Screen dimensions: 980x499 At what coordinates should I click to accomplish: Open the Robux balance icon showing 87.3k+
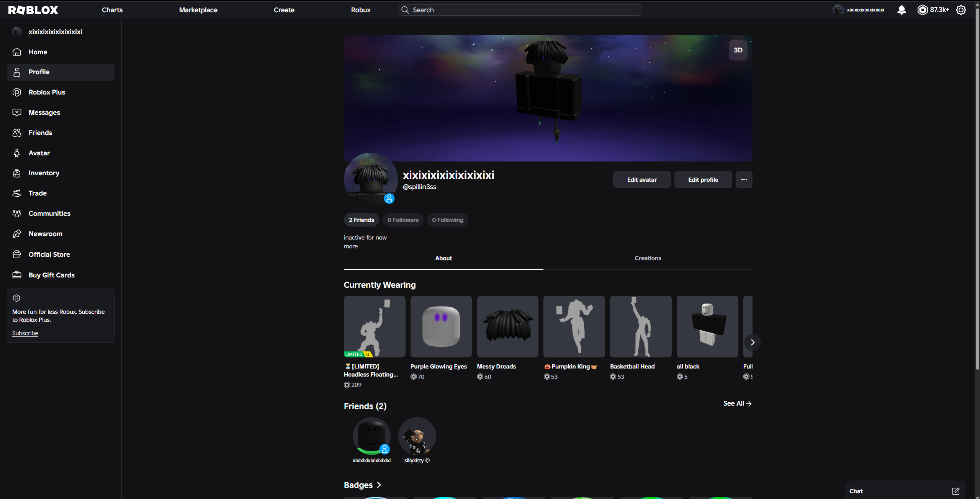[923, 10]
